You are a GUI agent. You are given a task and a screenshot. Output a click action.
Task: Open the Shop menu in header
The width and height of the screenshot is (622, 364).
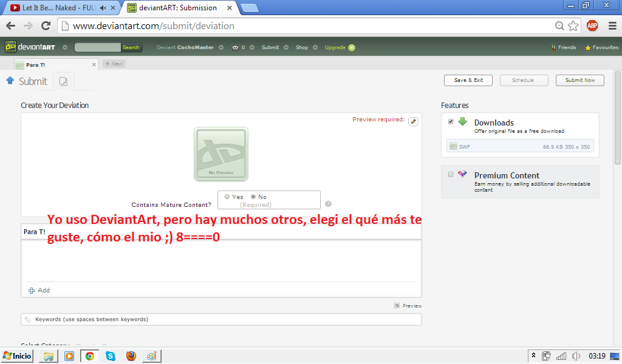(x=301, y=47)
